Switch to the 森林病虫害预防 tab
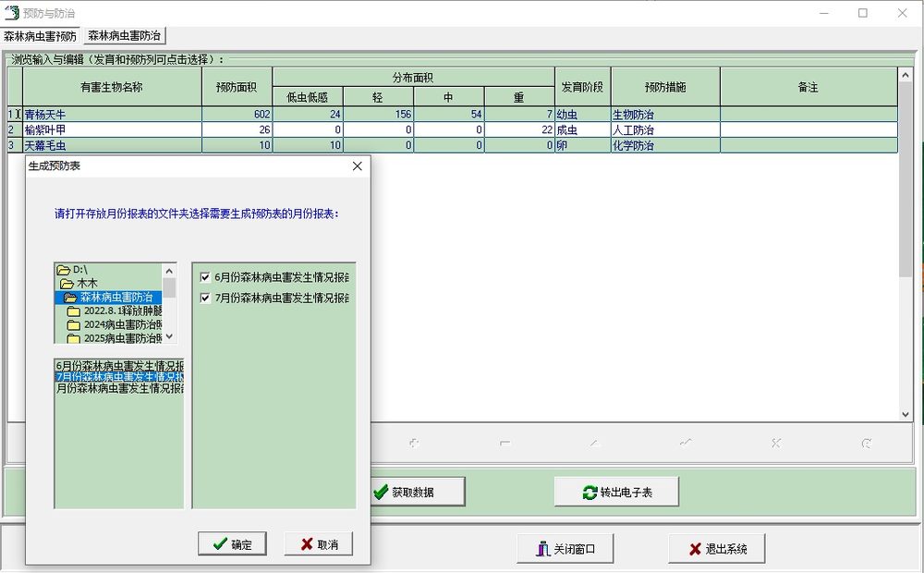Viewport: 924px width, 573px height. 40,36
